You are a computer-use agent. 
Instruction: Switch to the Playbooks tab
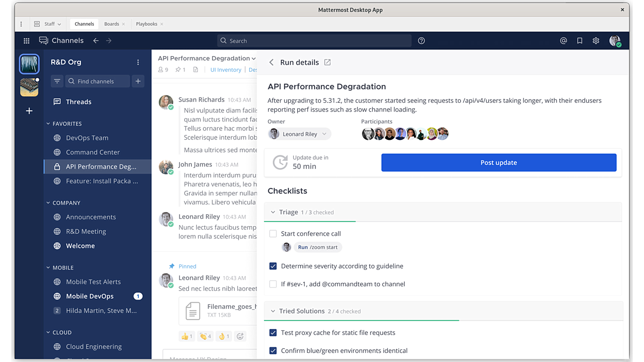(x=146, y=24)
